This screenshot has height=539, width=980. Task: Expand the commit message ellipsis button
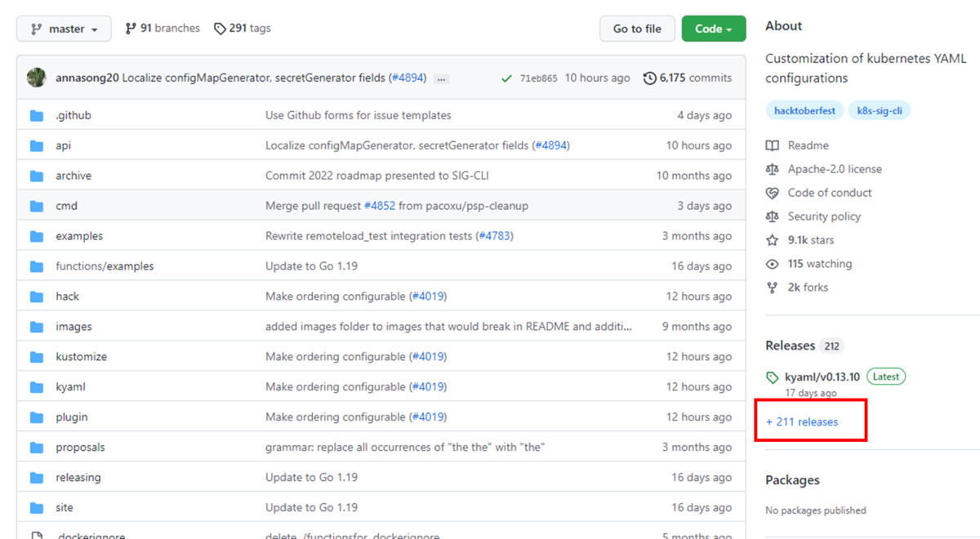click(441, 78)
